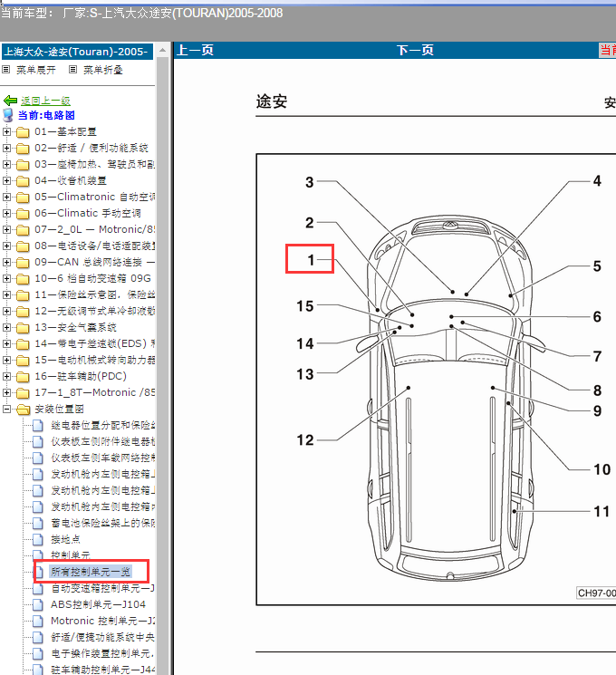The width and height of the screenshot is (616, 675).
Task: Expand the 12—无级调节式单冷却液 node
Action: coord(6,312)
